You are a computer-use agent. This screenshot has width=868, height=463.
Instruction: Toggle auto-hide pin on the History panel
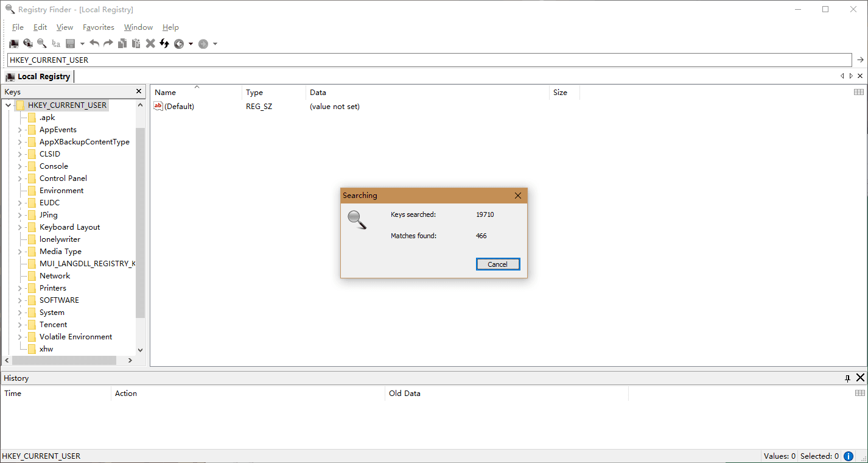(x=847, y=378)
